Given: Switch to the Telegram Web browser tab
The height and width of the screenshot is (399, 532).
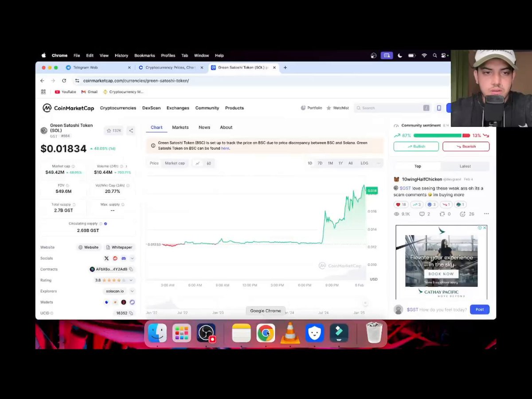Looking at the screenshot, I should pos(98,67).
